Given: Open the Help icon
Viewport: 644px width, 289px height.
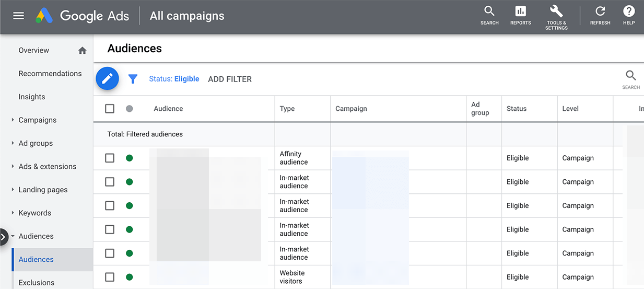Looking at the screenshot, I should click(x=629, y=16).
